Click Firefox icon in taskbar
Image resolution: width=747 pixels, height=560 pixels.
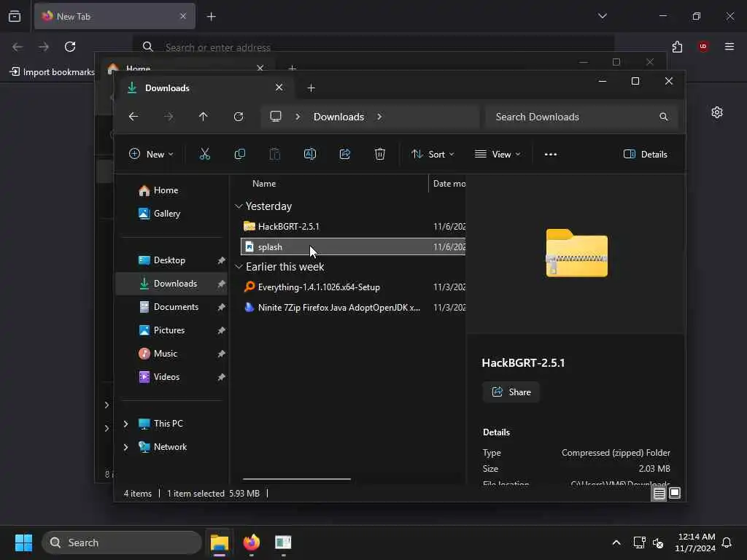coord(252,542)
